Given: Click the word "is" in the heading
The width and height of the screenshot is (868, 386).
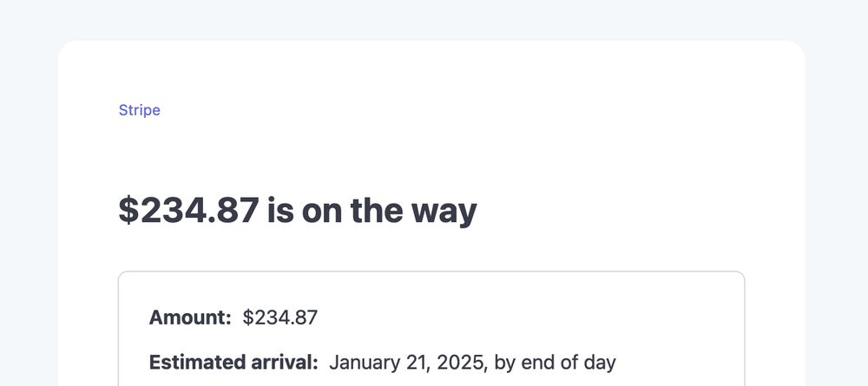Looking at the screenshot, I should (x=280, y=211).
